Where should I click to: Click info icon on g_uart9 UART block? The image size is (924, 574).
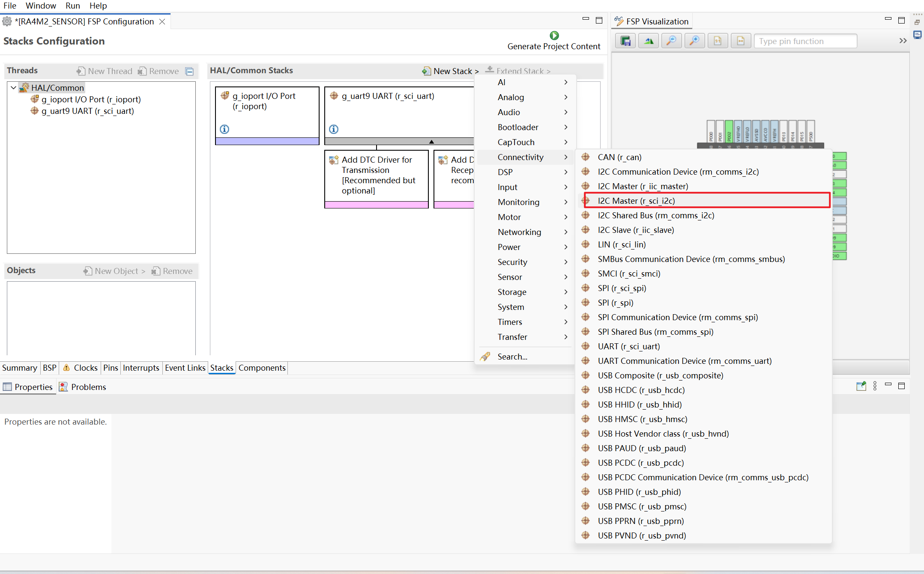pyautogui.click(x=334, y=129)
